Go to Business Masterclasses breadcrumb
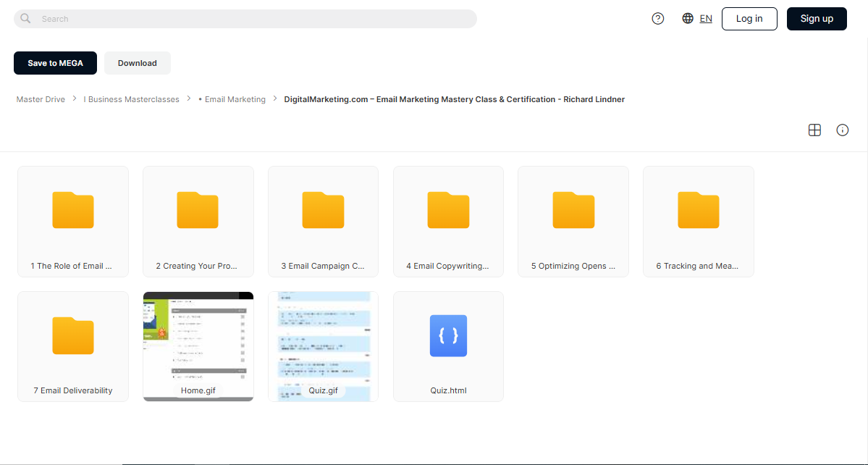This screenshot has width=868, height=465. (x=131, y=99)
